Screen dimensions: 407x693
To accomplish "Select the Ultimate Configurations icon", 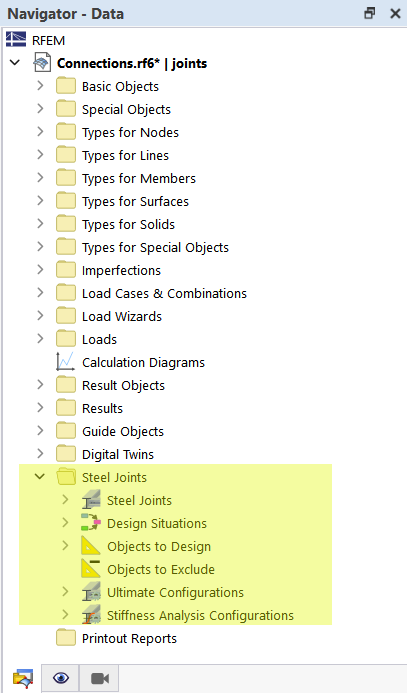I will click(x=91, y=592).
